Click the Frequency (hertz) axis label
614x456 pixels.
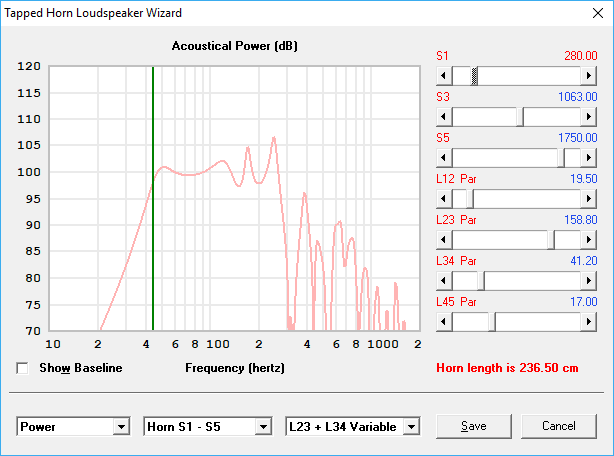click(x=235, y=368)
